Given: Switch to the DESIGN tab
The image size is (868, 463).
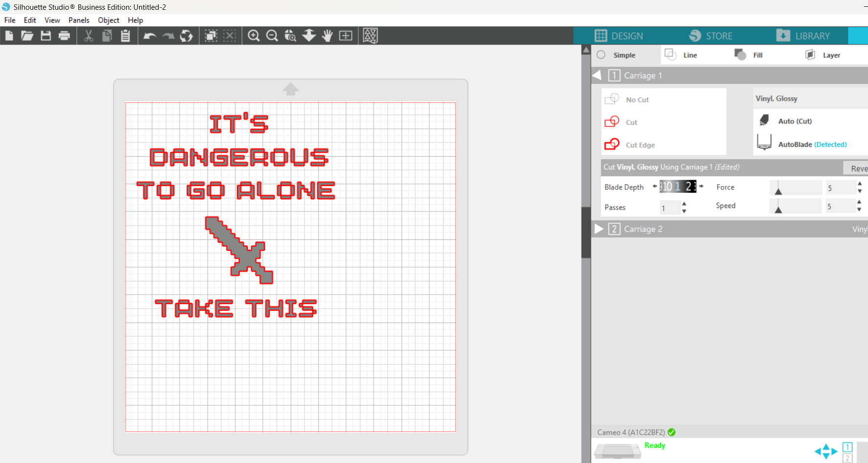Looking at the screenshot, I should pyautogui.click(x=619, y=36).
